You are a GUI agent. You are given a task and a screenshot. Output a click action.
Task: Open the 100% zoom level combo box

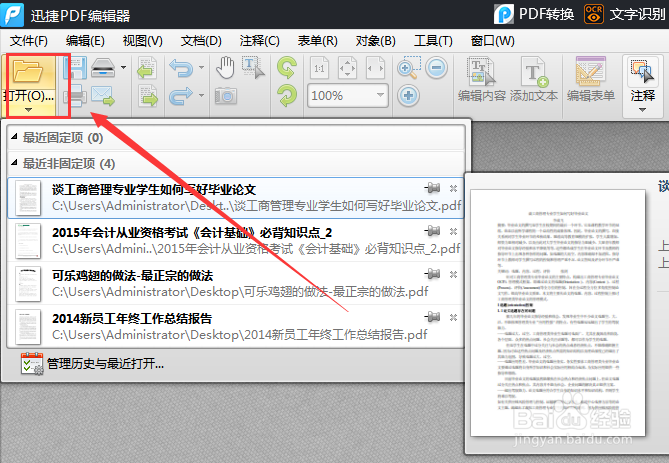tap(347, 96)
